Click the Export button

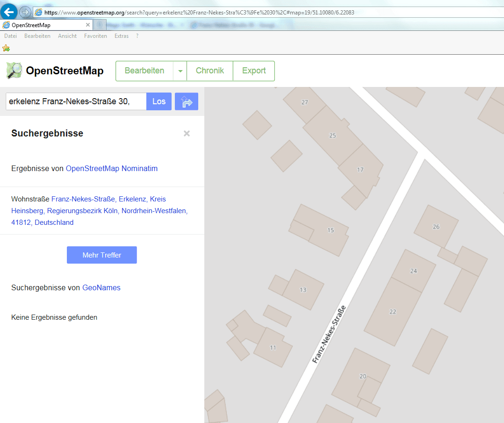click(x=254, y=71)
